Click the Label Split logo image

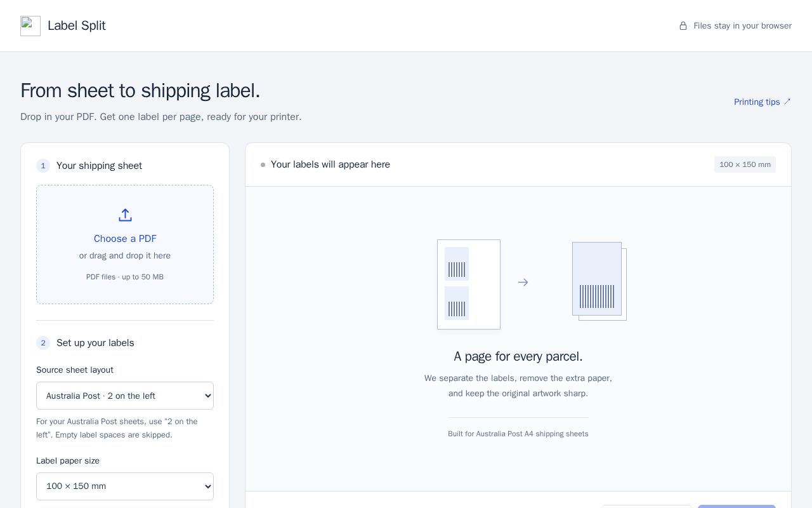click(x=30, y=26)
